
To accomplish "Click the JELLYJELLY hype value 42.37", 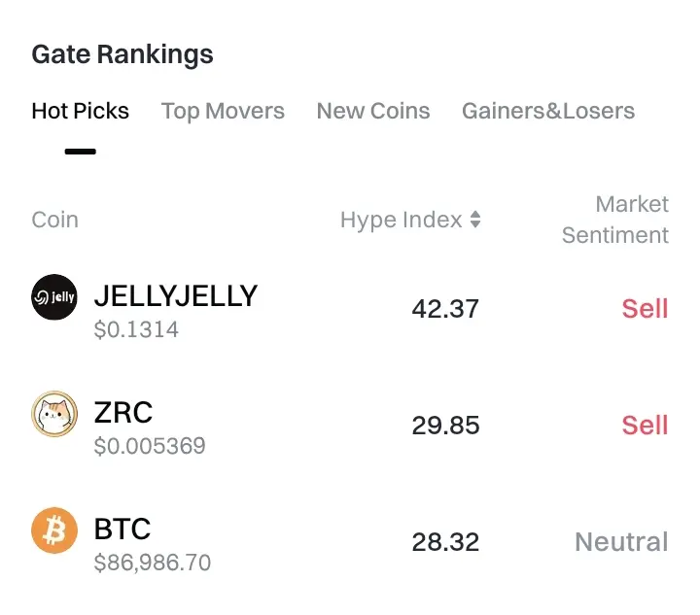I will [445, 309].
